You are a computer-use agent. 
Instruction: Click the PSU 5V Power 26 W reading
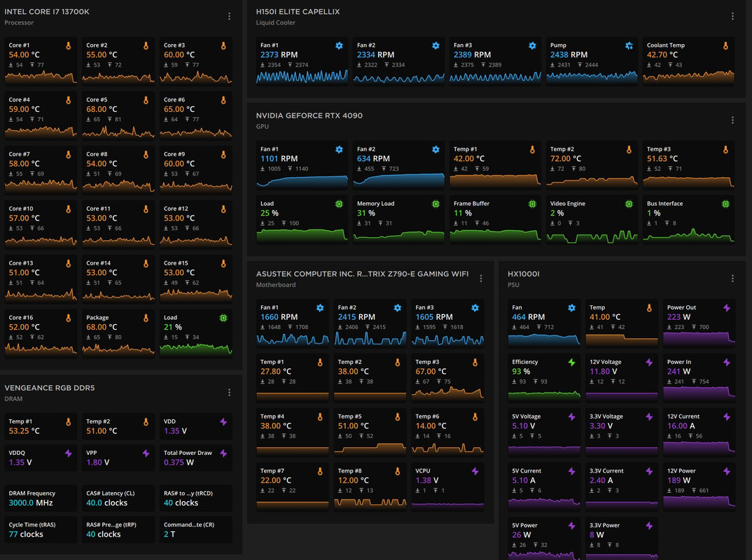[522, 535]
